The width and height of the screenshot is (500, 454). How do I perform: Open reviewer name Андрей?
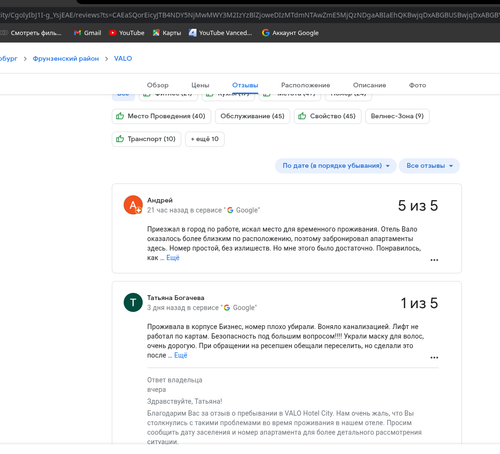point(160,200)
